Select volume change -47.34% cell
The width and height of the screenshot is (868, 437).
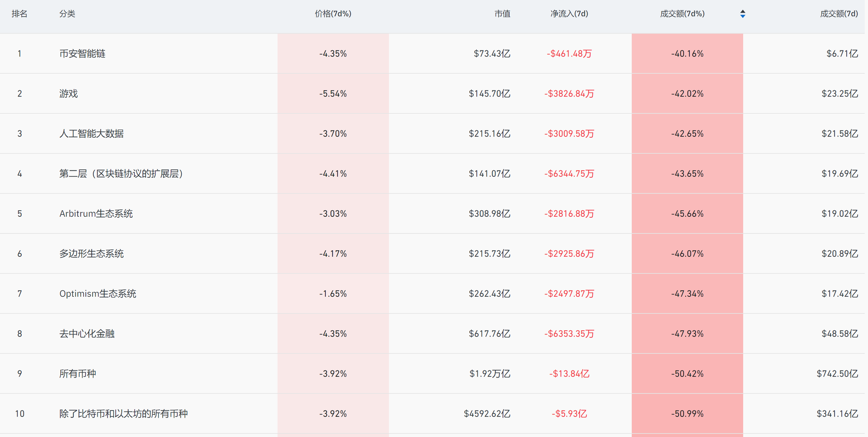click(x=687, y=294)
